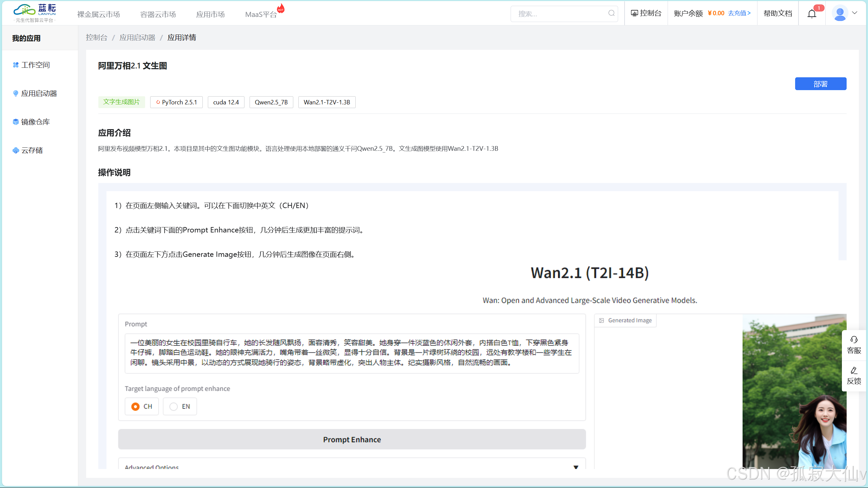Open the 容器云市场 top menu

point(158,14)
